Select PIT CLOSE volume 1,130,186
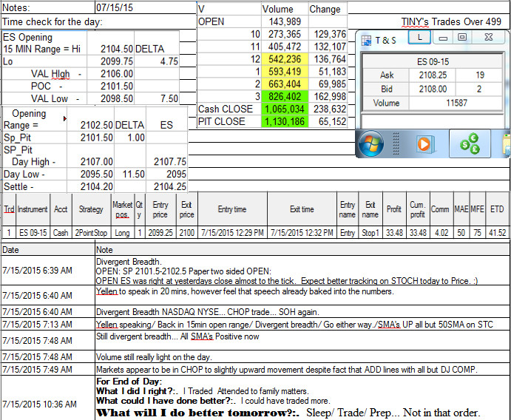Screen dimensions: 511x420 285,121
